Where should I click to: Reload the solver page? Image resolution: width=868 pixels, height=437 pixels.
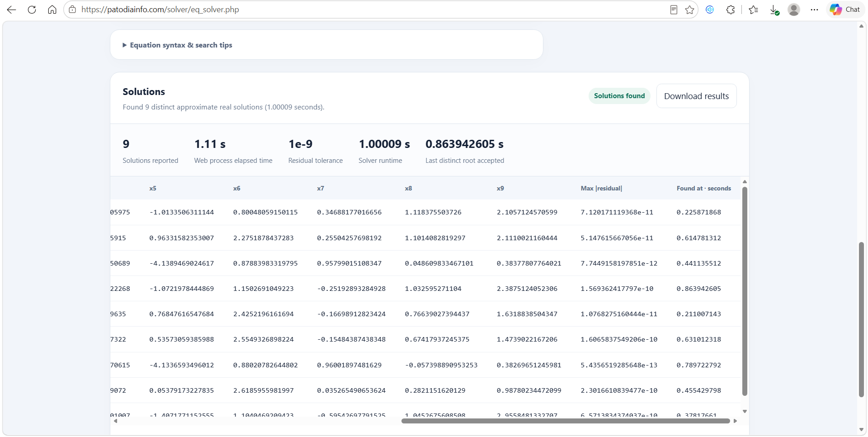(x=32, y=9)
